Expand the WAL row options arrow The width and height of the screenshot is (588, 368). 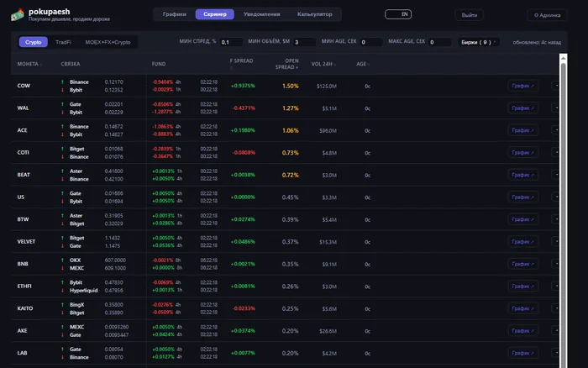click(x=556, y=108)
